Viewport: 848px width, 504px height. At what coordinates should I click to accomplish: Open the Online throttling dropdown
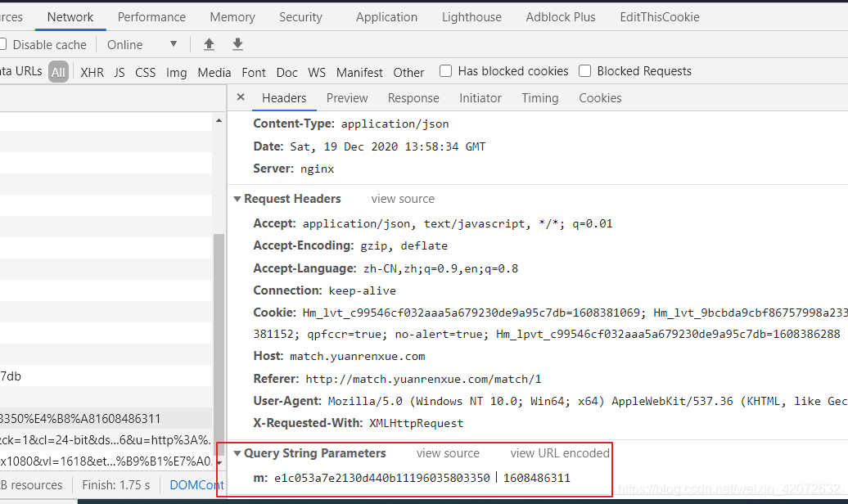coord(142,44)
